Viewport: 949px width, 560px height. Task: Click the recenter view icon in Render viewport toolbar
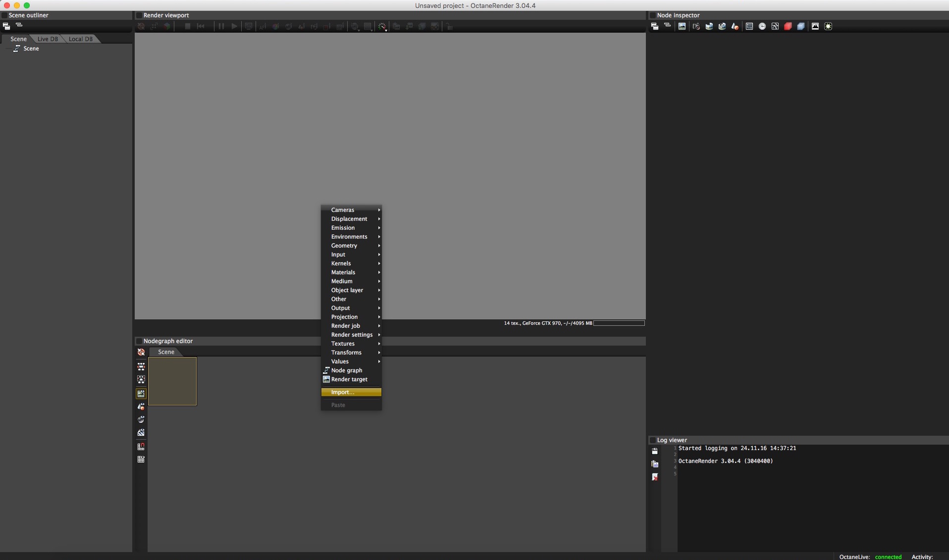(x=141, y=26)
